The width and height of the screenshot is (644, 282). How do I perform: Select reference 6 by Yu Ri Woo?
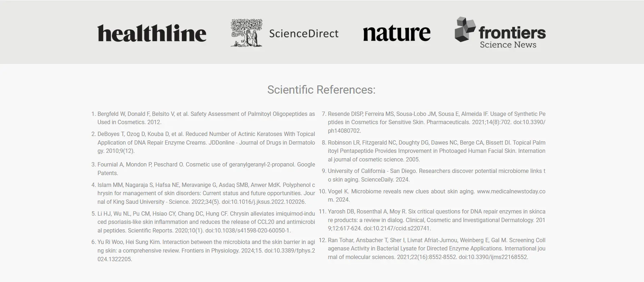(206, 250)
